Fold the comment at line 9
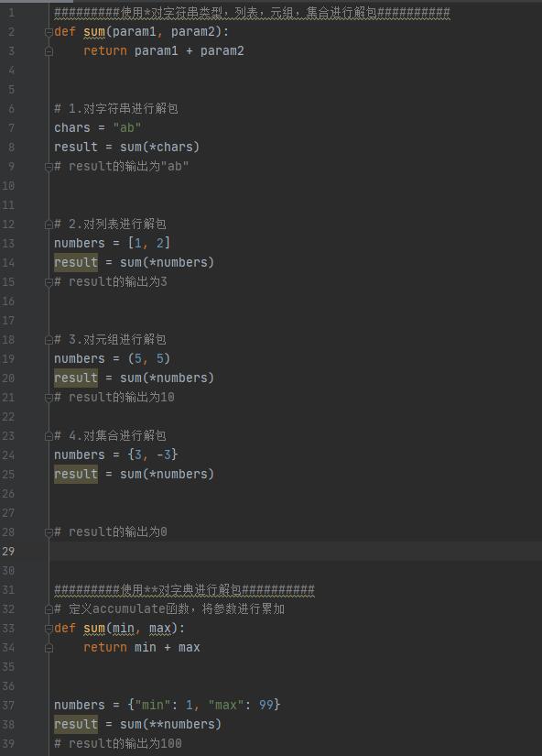The image size is (542, 756). coord(49,167)
